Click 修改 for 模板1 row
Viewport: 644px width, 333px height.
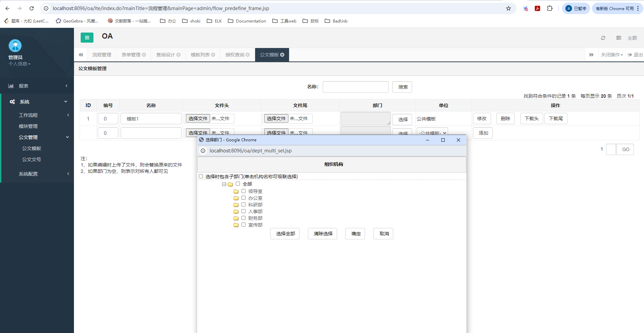coord(482,118)
